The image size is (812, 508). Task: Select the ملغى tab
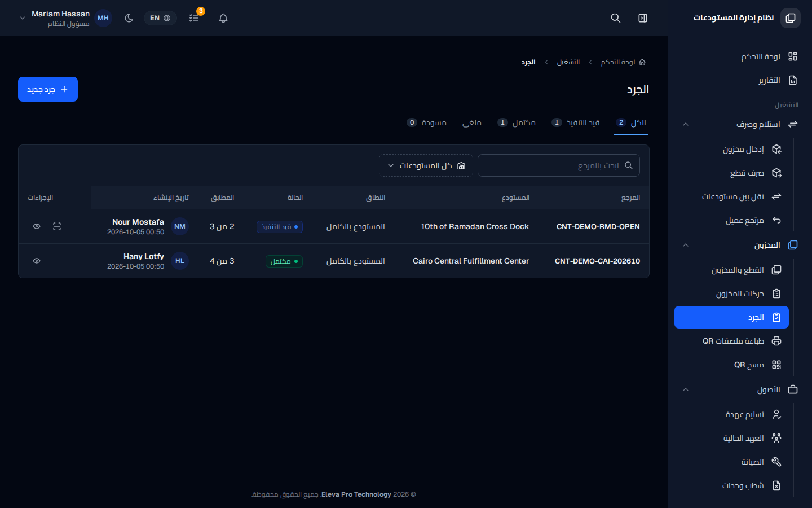472,122
